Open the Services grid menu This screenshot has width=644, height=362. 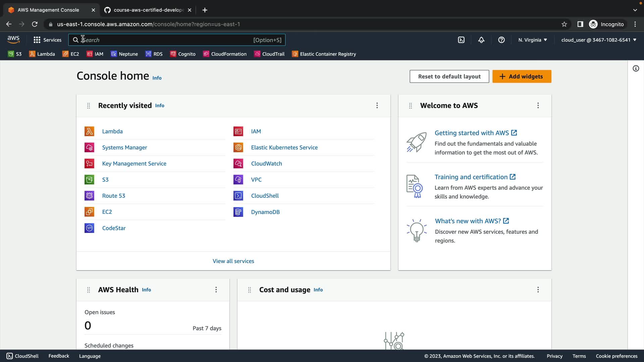(x=47, y=40)
